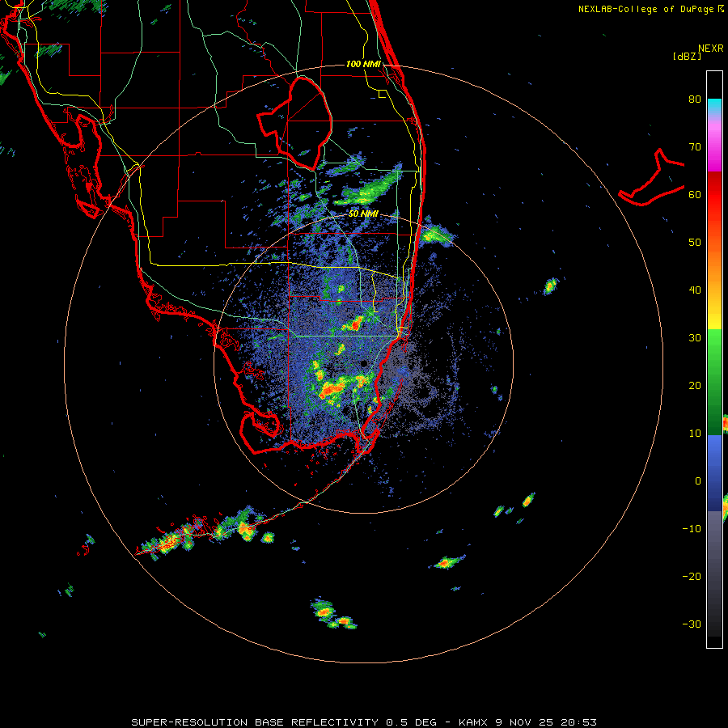728x728 pixels.
Task: Click the green section of the reflectivity color bar
Action: tap(714, 382)
